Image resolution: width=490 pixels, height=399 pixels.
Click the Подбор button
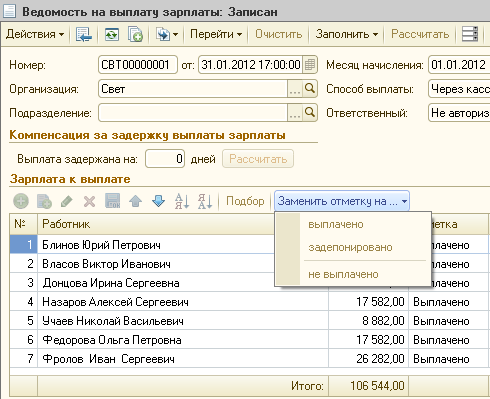(x=245, y=201)
